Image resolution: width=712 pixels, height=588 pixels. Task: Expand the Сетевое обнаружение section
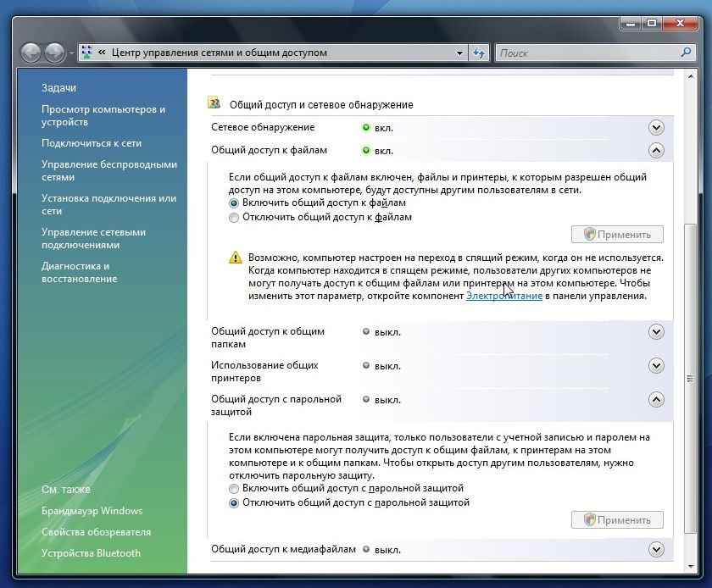(x=655, y=128)
